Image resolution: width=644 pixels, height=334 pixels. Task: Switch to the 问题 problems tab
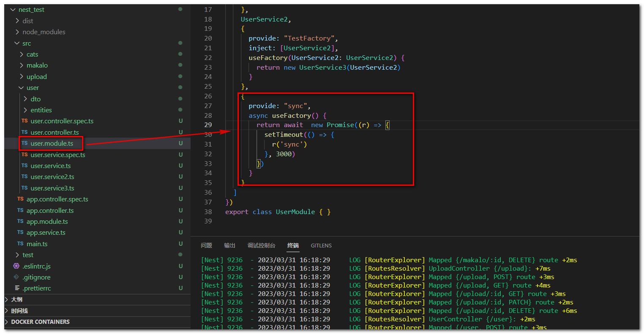pos(206,245)
